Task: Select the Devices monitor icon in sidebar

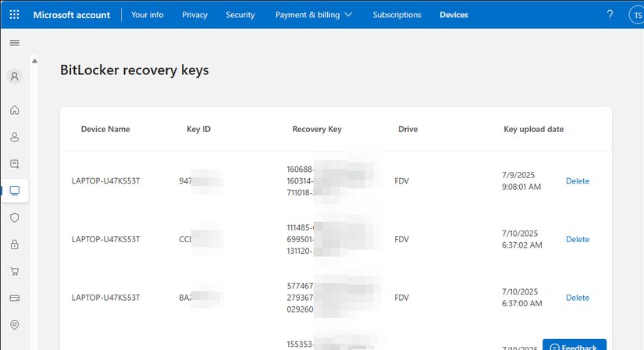Action: 14,191
